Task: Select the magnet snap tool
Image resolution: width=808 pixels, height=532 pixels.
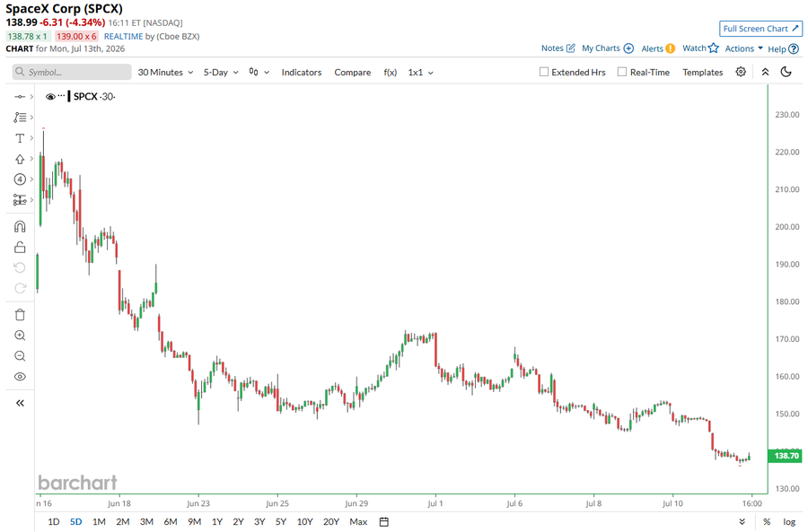Action: pos(20,227)
